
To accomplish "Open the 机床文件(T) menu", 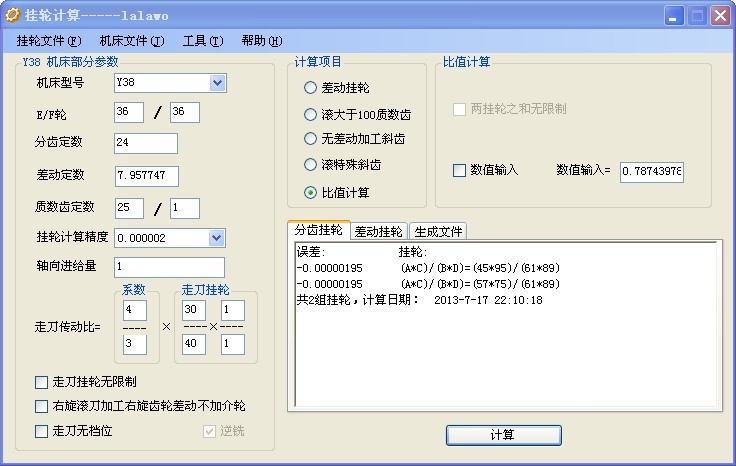I will click(132, 41).
